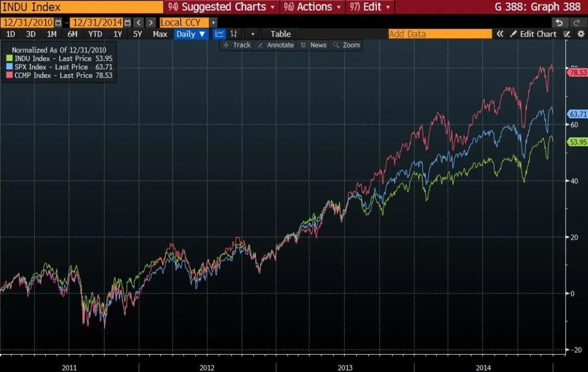Select the Max time range
Image resolution: width=588 pixels, height=372 pixels.
[x=160, y=34]
